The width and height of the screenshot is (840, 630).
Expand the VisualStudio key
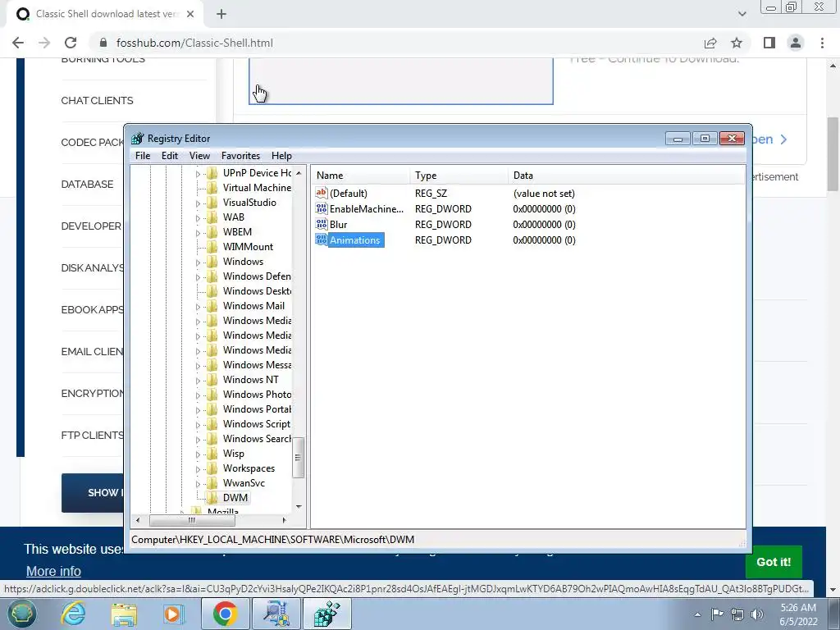[198, 203]
